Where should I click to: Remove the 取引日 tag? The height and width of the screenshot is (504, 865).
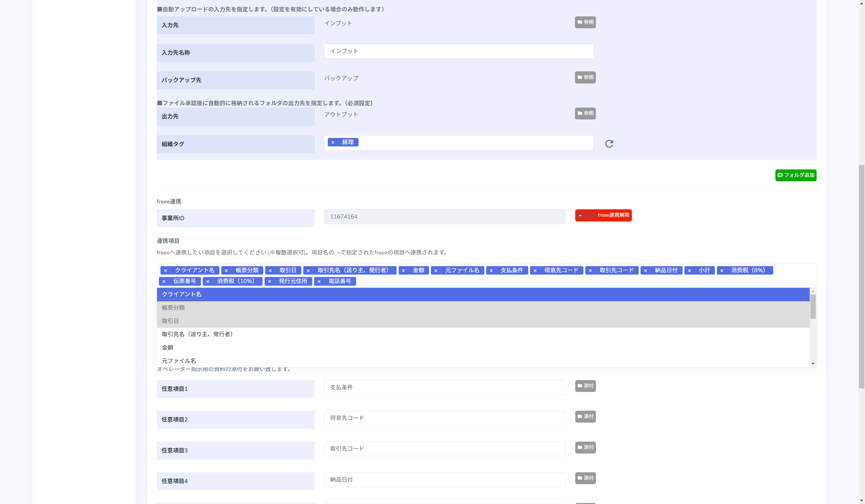(x=270, y=271)
